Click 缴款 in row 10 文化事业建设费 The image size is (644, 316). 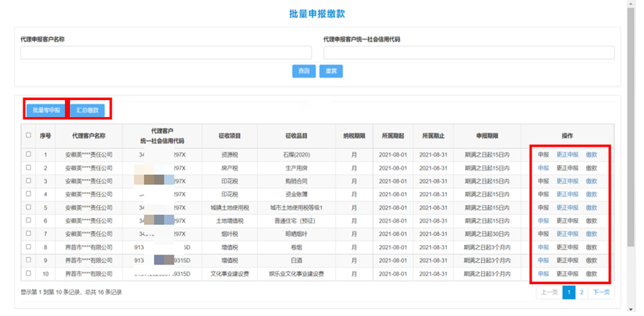pyautogui.click(x=592, y=273)
